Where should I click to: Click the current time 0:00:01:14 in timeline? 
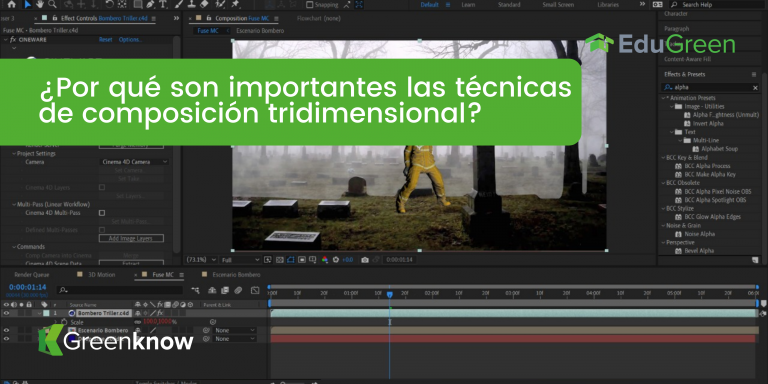point(27,287)
